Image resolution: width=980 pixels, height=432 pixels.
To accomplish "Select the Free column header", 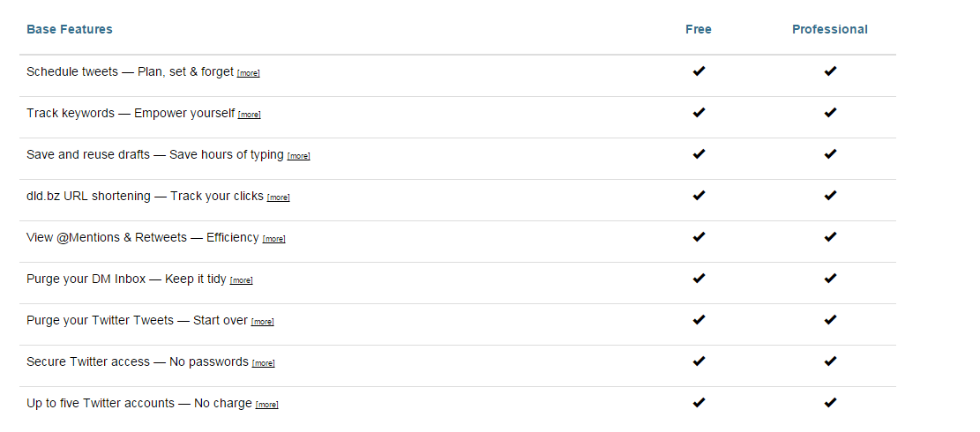I will (699, 29).
